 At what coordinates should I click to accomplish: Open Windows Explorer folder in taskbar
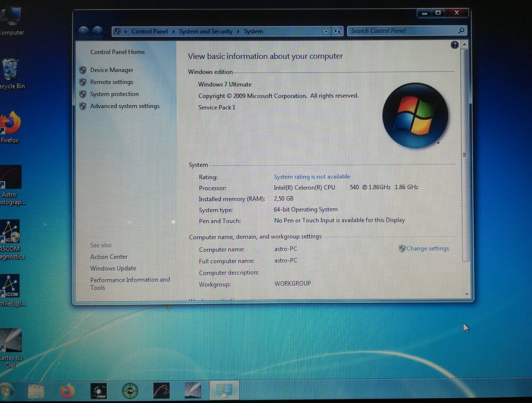[36, 391]
